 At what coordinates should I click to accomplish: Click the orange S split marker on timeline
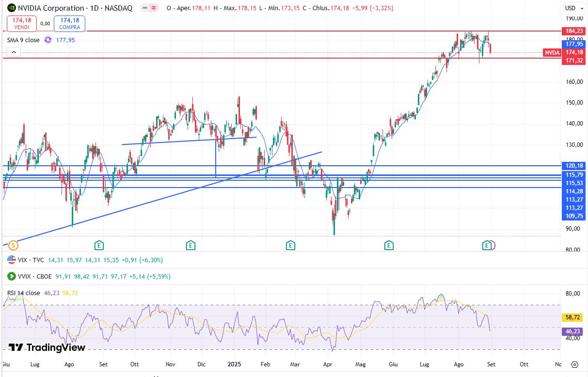pyautogui.click(x=13, y=246)
